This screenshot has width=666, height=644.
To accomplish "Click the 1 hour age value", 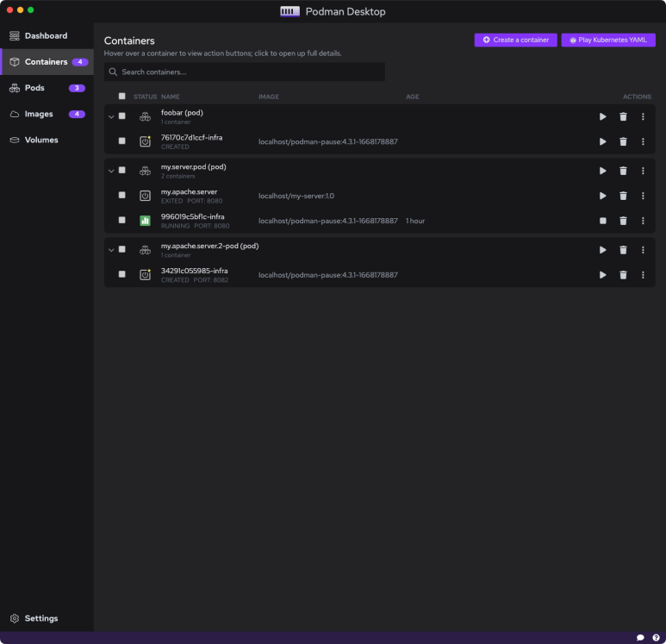I will tap(415, 221).
